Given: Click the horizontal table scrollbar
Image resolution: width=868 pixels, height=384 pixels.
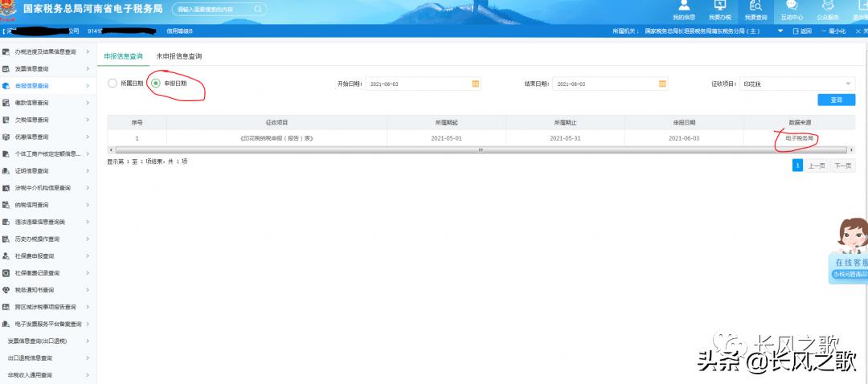Looking at the screenshot, I should (x=481, y=150).
